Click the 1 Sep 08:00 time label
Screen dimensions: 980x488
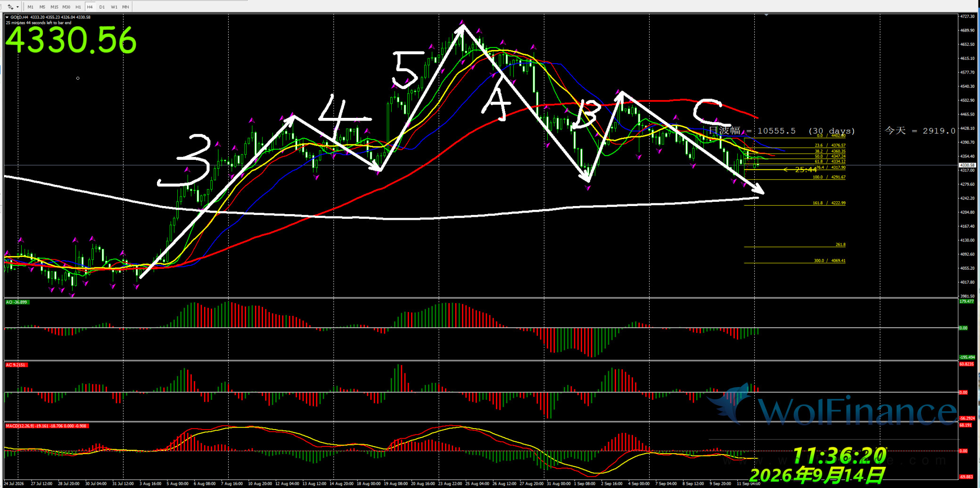[585, 484]
